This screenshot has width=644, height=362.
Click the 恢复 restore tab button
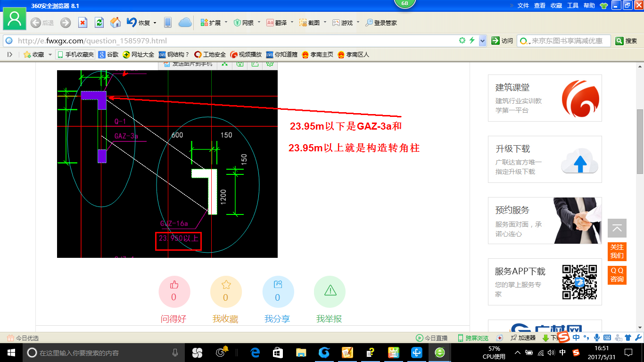139,23
